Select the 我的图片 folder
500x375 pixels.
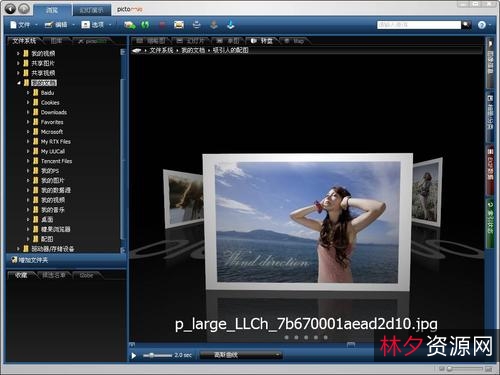click(52, 180)
